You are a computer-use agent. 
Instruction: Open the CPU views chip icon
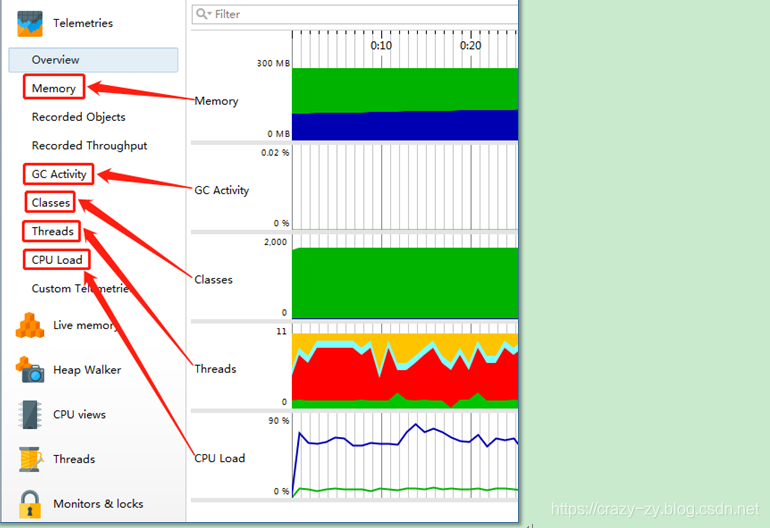point(30,415)
